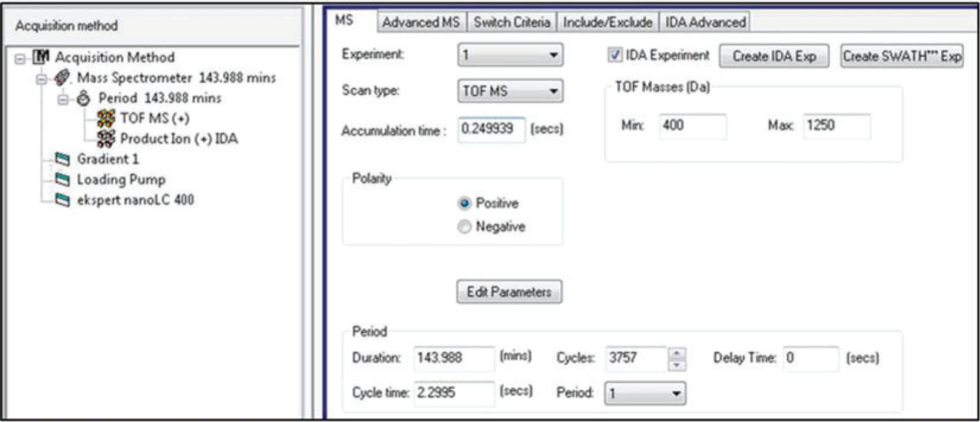This screenshot has width=980, height=422.
Task: Select the ekspert nanoLC 400 row
Action: click(135, 200)
